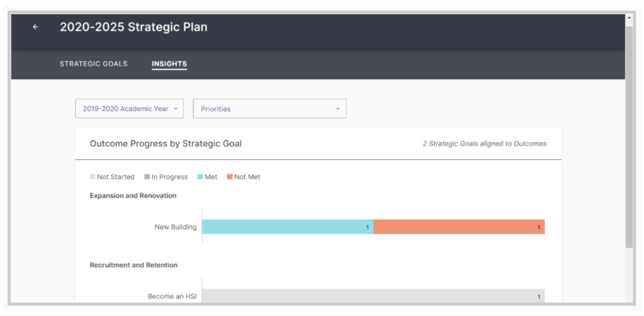Click the scrollbar up arrow
The image size is (644, 316).
629,18
